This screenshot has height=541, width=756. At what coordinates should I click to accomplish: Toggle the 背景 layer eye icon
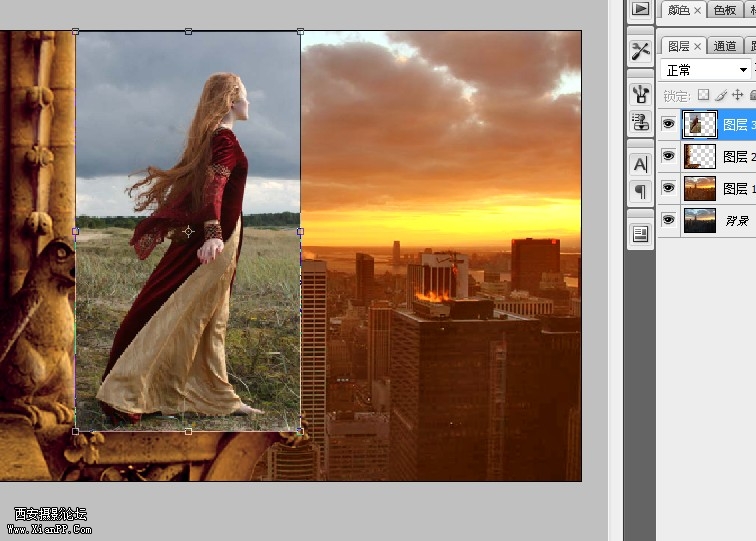pyautogui.click(x=669, y=220)
